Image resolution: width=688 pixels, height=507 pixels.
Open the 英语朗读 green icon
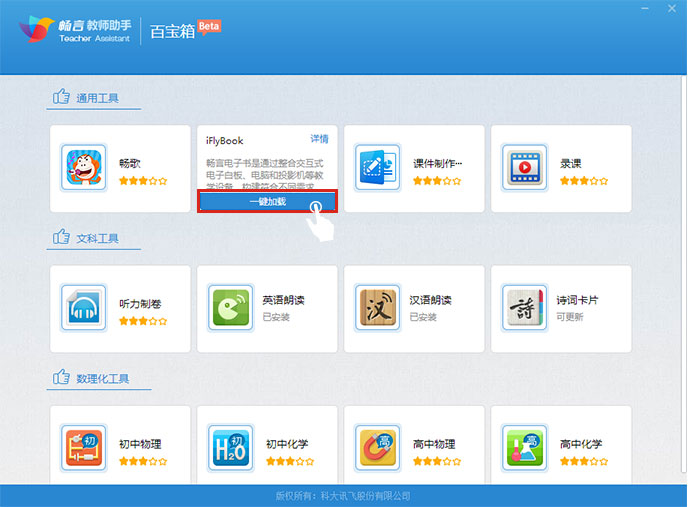230,307
